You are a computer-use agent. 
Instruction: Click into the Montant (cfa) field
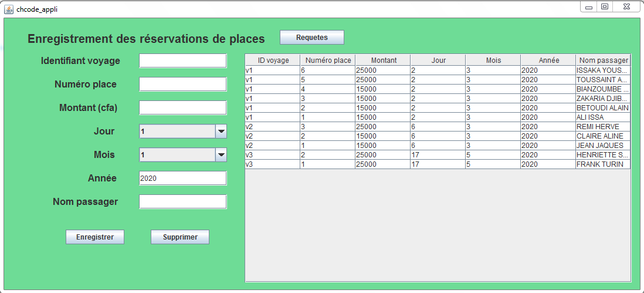click(x=183, y=107)
